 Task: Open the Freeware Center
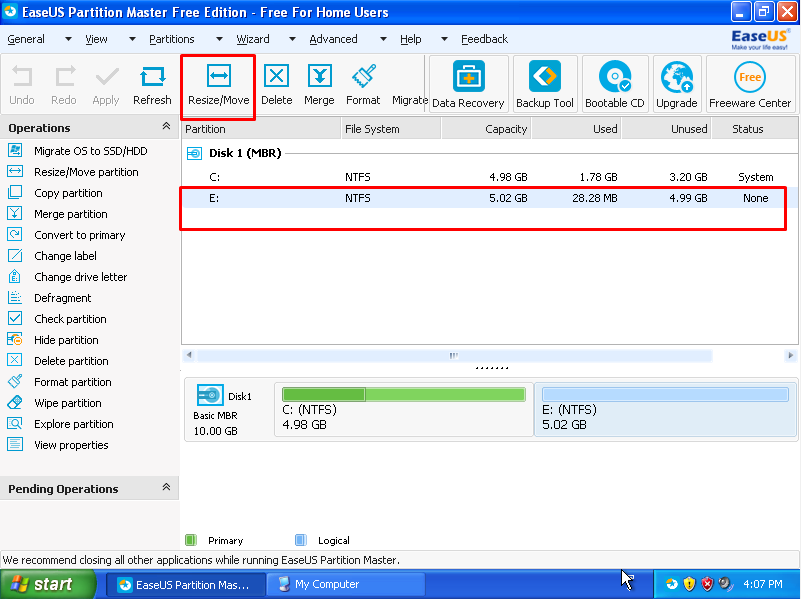pos(750,84)
